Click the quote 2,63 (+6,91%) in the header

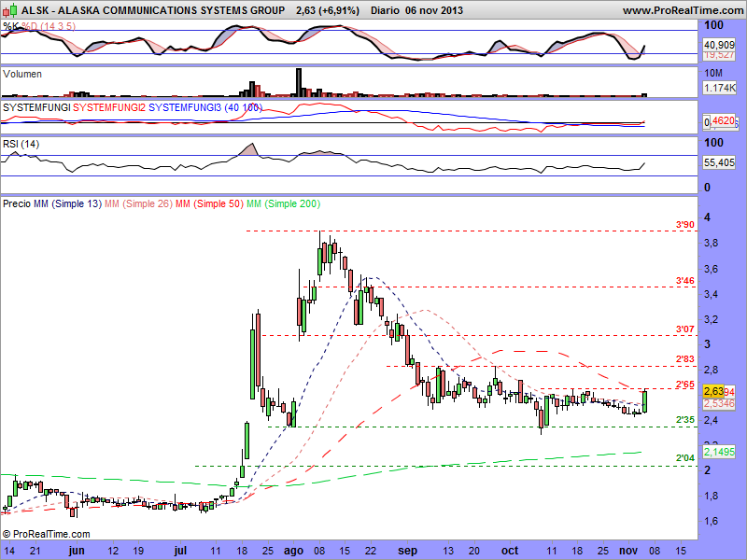[328, 10]
